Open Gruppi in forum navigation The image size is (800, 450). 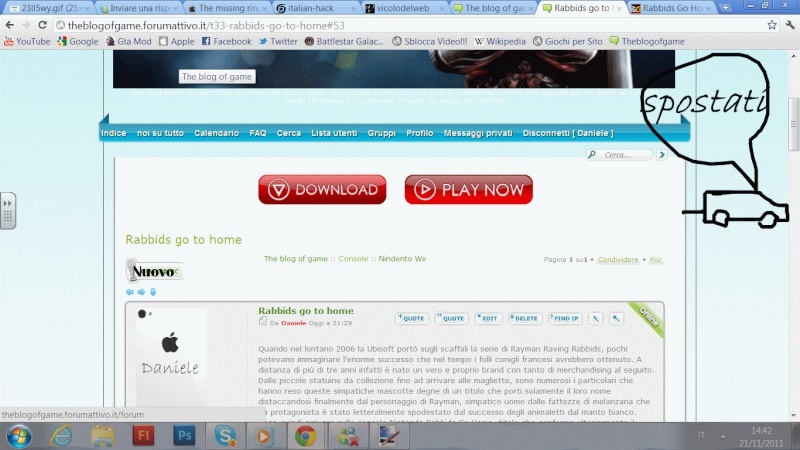coord(382,133)
